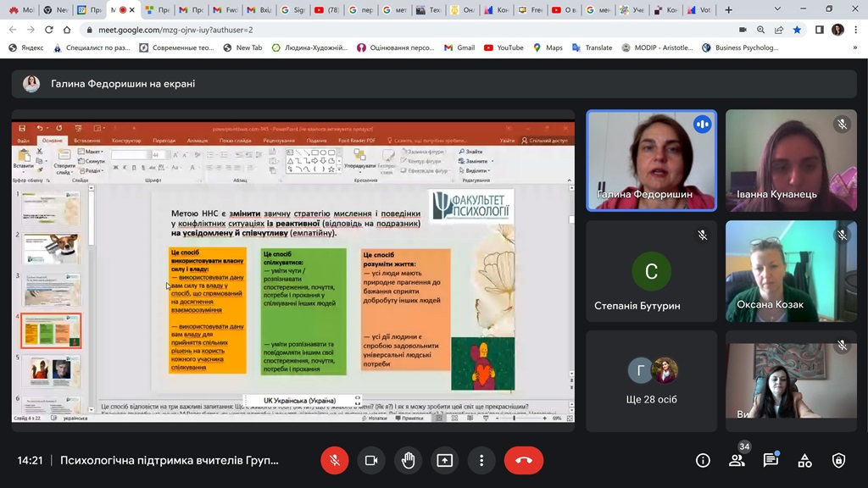The height and width of the screenshot is (488, 868).
Task: Open the meeting details info icon
Action: tap(703, 460)
